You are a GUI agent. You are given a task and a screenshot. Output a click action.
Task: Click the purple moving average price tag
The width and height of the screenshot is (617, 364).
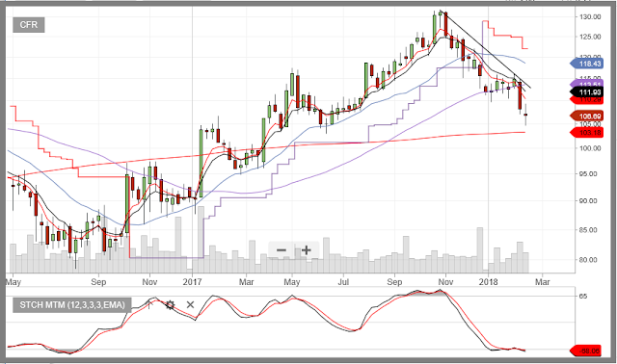click(x=586, y=84)
